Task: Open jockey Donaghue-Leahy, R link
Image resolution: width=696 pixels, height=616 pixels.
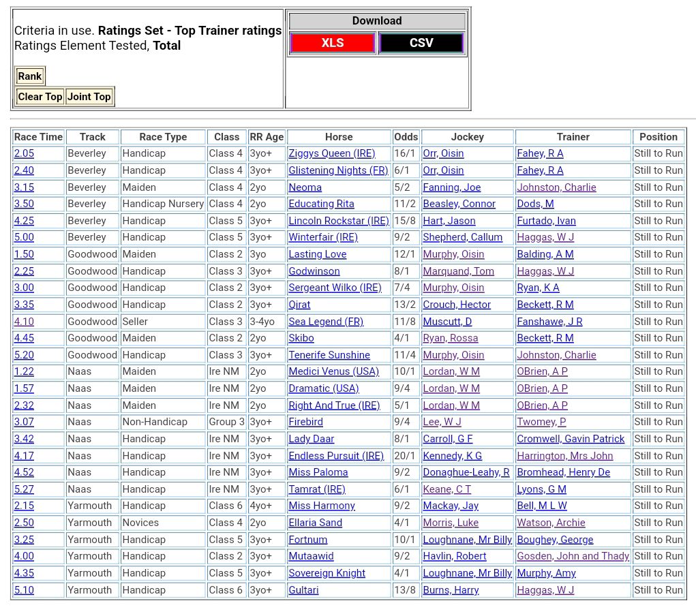Action: point(466,472)
